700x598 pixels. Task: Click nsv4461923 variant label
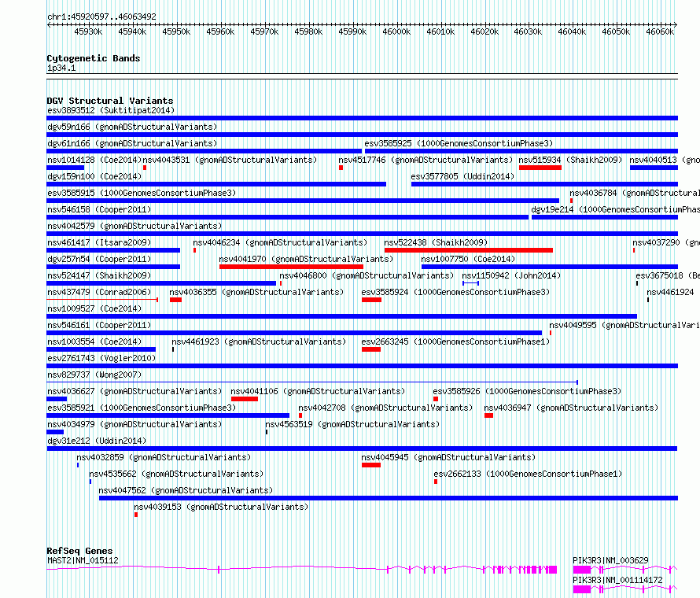tap(259, 341)
